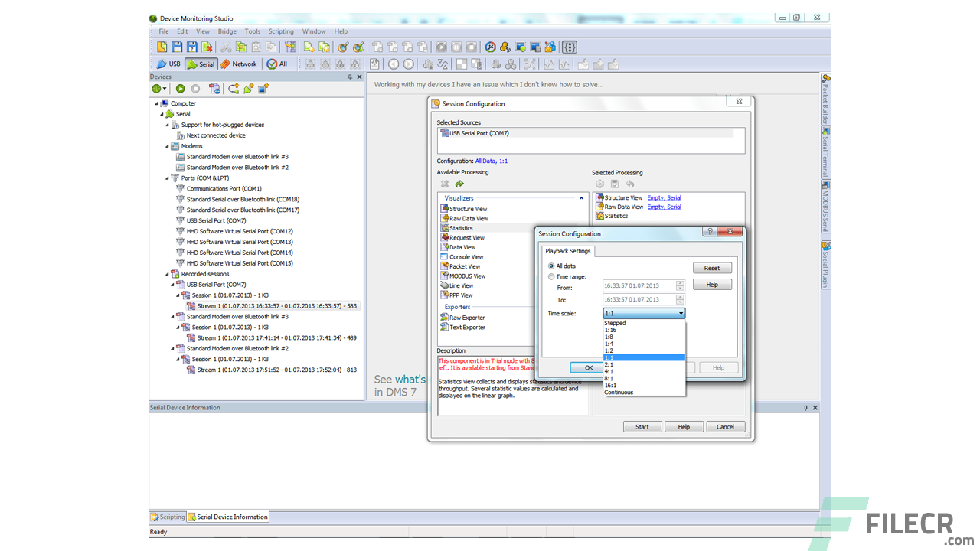Screen dimensions: 980x551
Task: Click the From time stepper arrows
Action: 680,286
